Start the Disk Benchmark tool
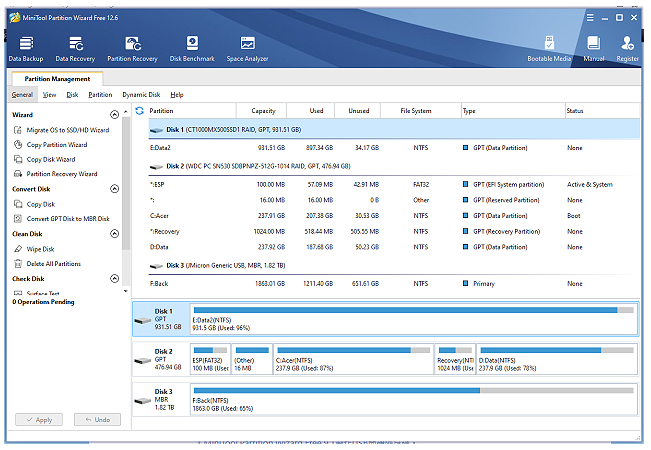Viewport: 651px width, 450px height. point(192,49)
